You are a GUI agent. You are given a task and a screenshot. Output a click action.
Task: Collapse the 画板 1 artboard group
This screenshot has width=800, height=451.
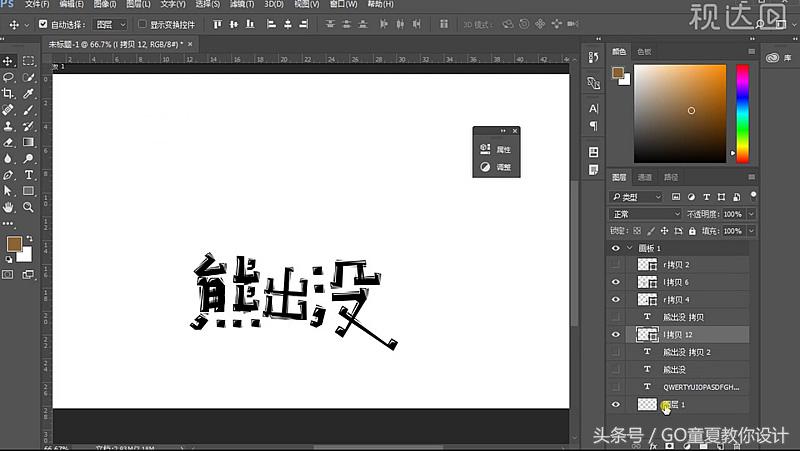pos(630,248)
